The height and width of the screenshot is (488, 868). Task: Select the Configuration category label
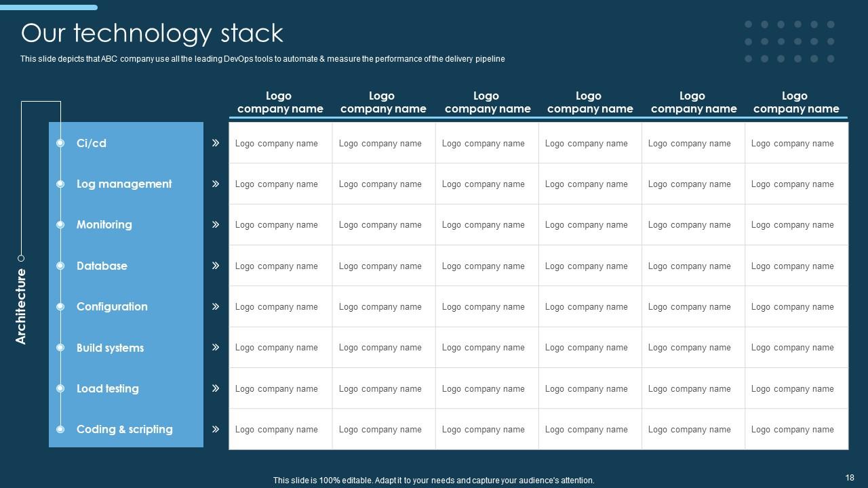coord(112,306)
